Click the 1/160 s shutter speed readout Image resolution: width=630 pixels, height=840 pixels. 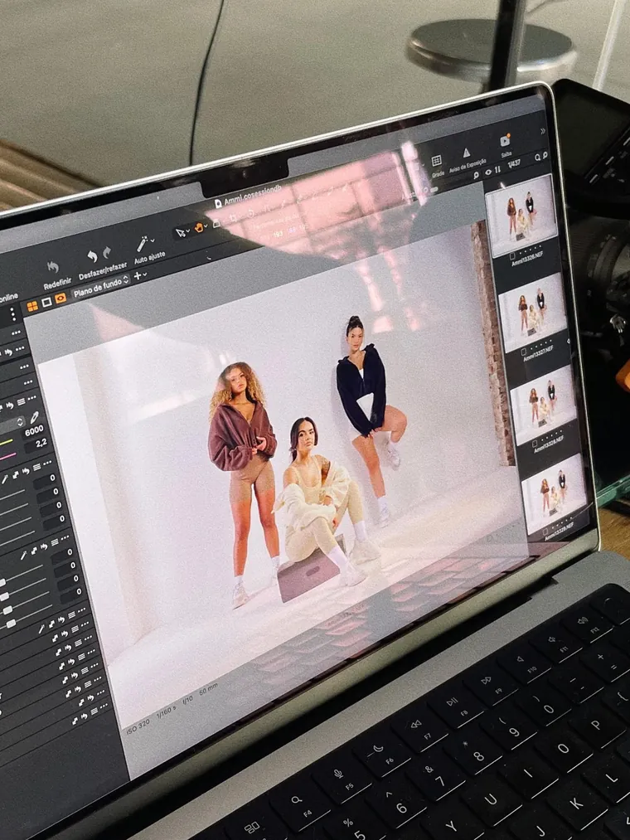(166, 711)
